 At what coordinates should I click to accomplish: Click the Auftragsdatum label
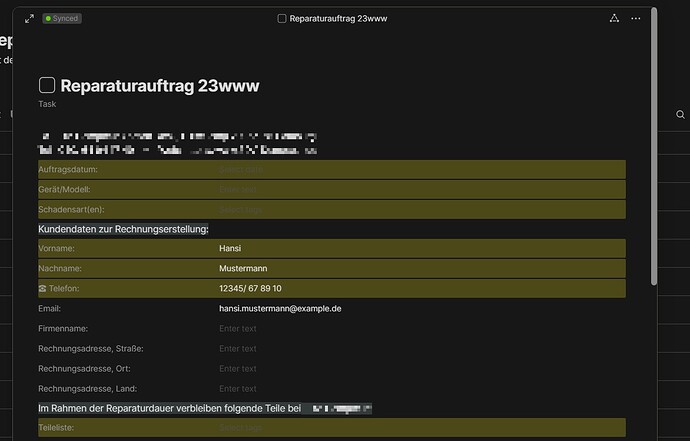[68, 169]
